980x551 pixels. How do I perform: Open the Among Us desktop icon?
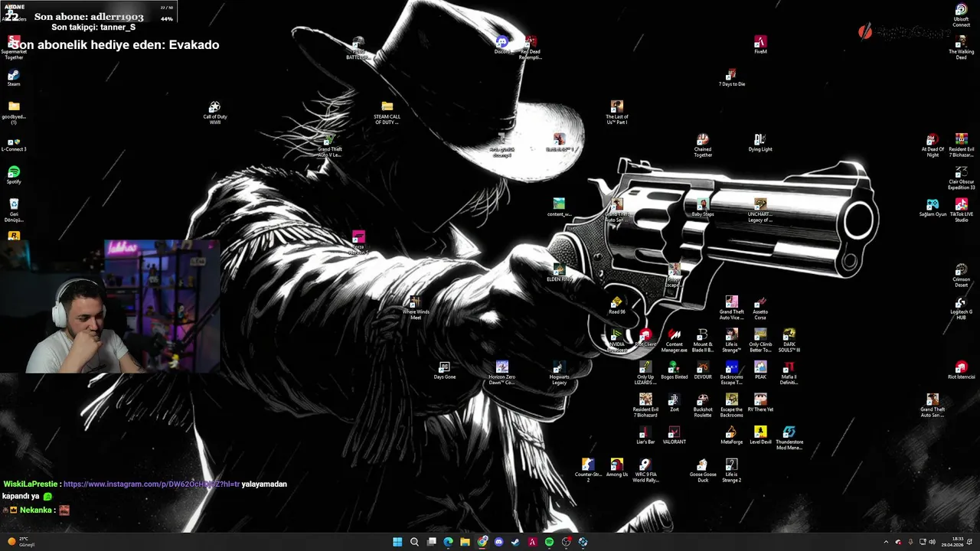[x=616, y=468]
